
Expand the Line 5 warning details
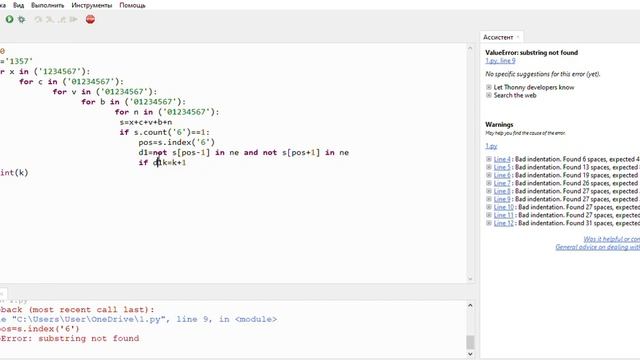coord(489,167)
